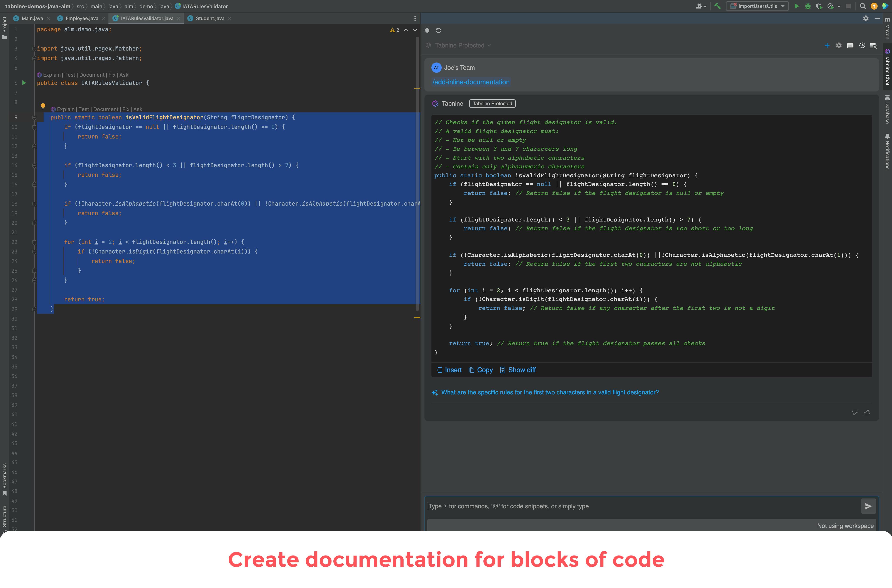
Task: Start debugging with the green bug icon
Action: coord(808,6)
